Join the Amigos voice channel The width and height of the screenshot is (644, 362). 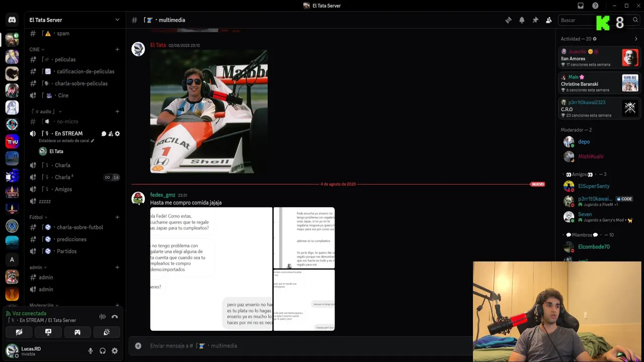75,190
